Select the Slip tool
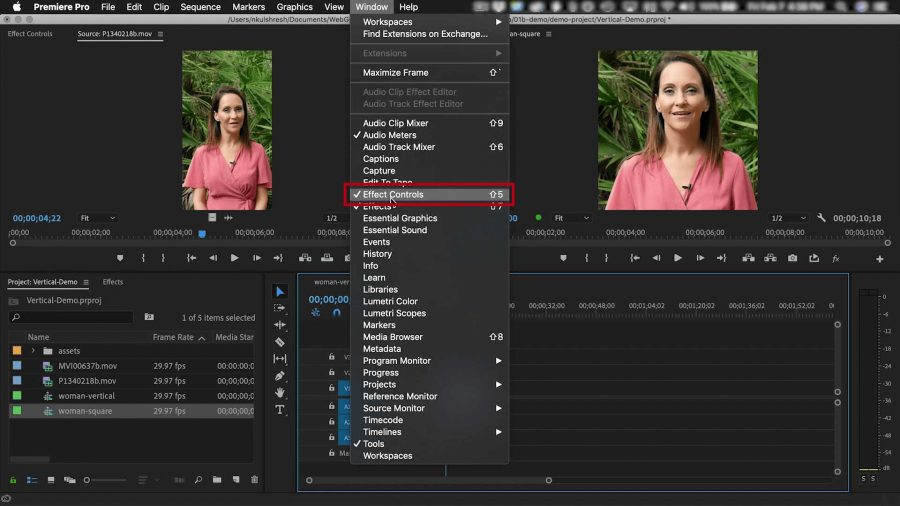This screenshot has width=900, height=506. (x=280, y=359)
